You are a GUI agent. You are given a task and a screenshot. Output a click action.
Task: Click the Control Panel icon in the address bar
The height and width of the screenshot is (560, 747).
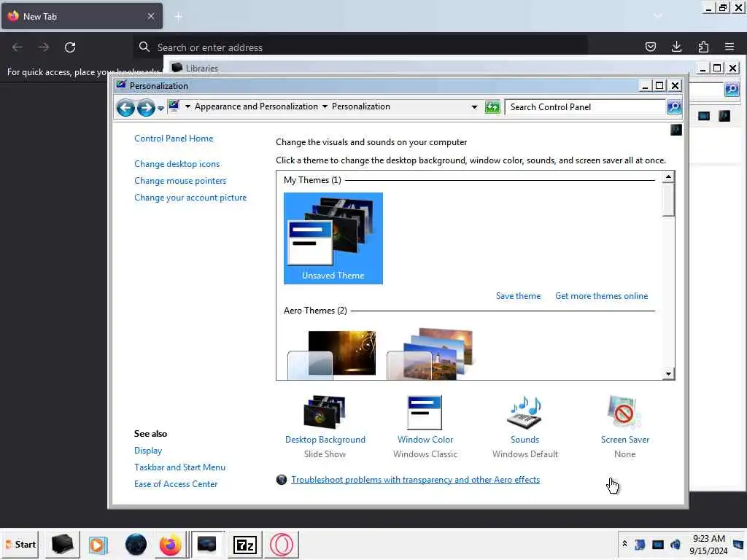pyautogui.click(x=174, y=106)
